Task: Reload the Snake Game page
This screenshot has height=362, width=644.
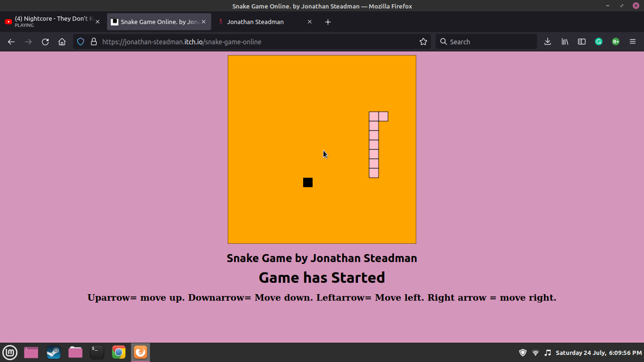Action: click(x=45, y=42)
